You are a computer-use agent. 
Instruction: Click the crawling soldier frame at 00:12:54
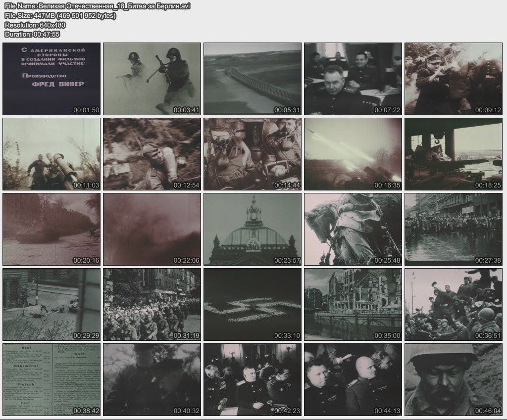(152, 154)
